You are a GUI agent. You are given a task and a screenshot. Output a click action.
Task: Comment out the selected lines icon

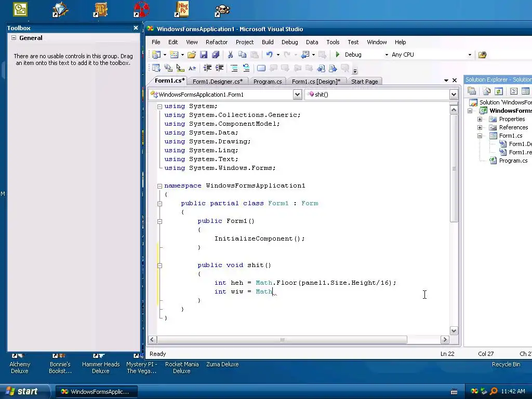pos(234,68)
